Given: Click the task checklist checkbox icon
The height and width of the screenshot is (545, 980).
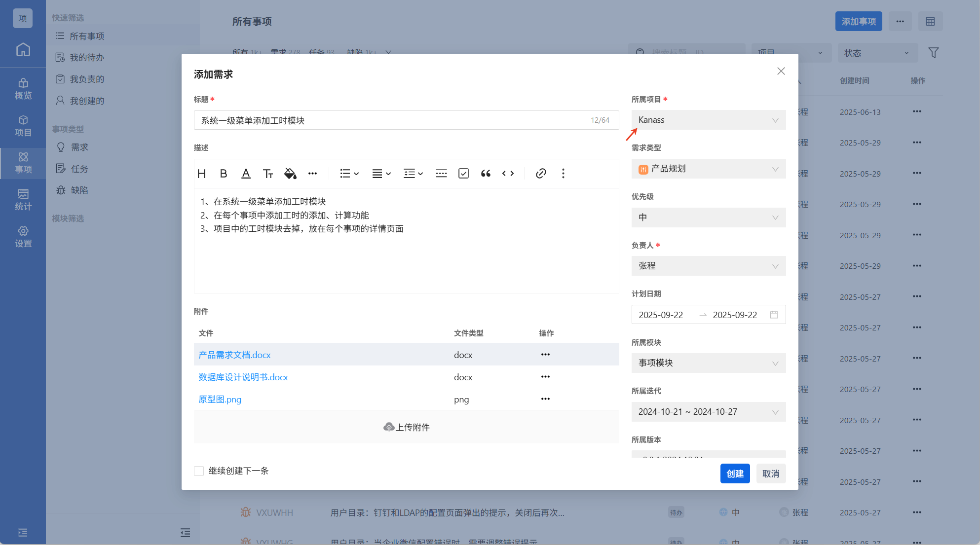Looking at the screenshot, I should coord(463,174).
